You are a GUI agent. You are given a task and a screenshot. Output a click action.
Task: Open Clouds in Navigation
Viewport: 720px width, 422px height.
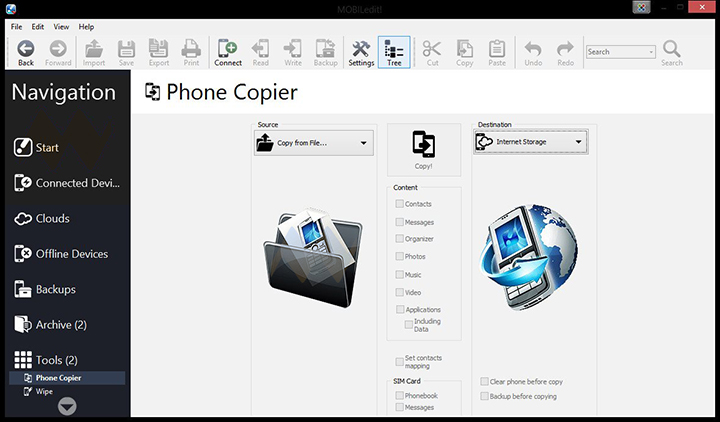click(x=42, y=219)
